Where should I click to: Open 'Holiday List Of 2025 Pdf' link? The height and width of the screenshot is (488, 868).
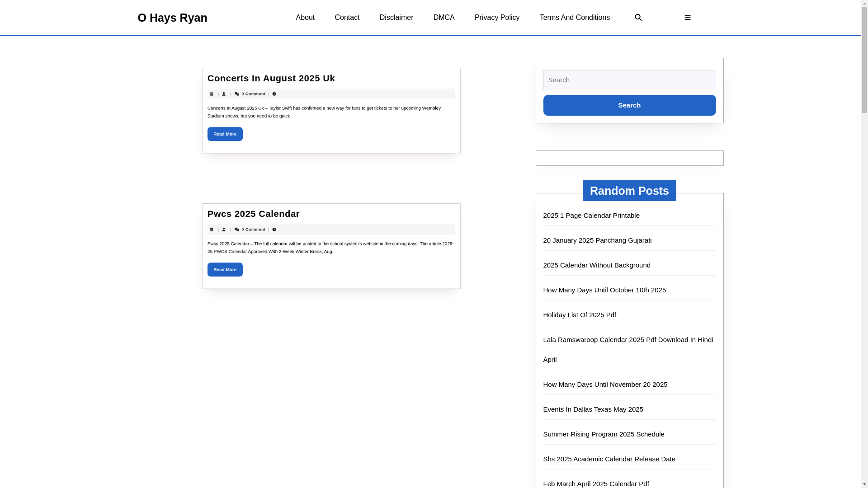pos(579,315)
